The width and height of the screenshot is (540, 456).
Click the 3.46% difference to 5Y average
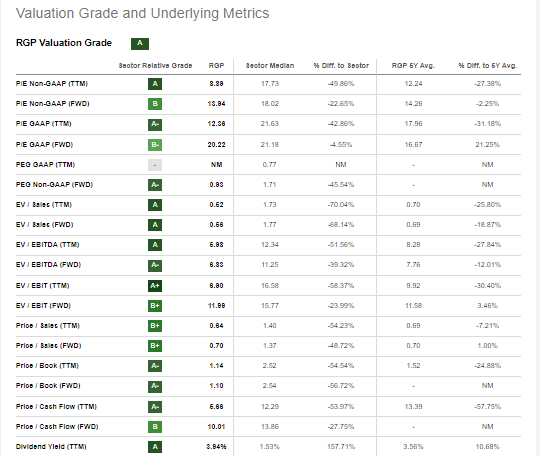point(488,306)
